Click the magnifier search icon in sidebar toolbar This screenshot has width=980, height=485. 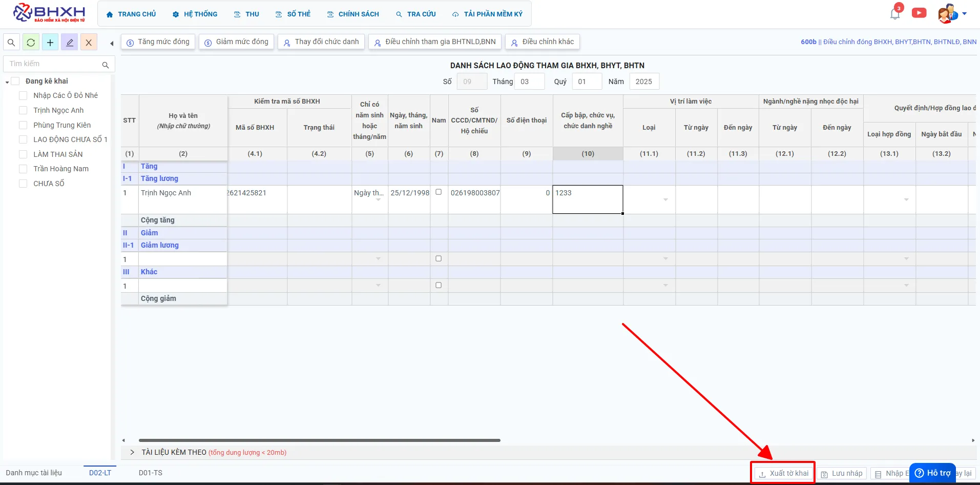(11, 43)
